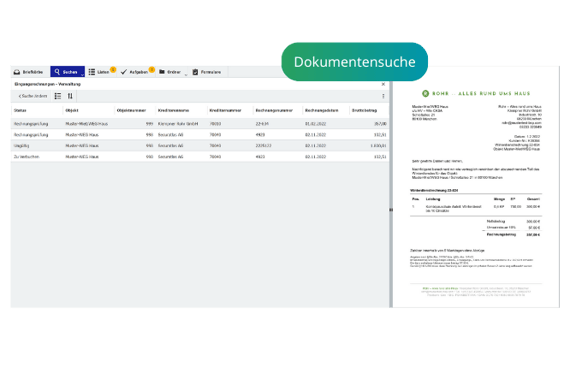Sort by the Status column header
The image size is (570, 385).
[x=20, y=111]
